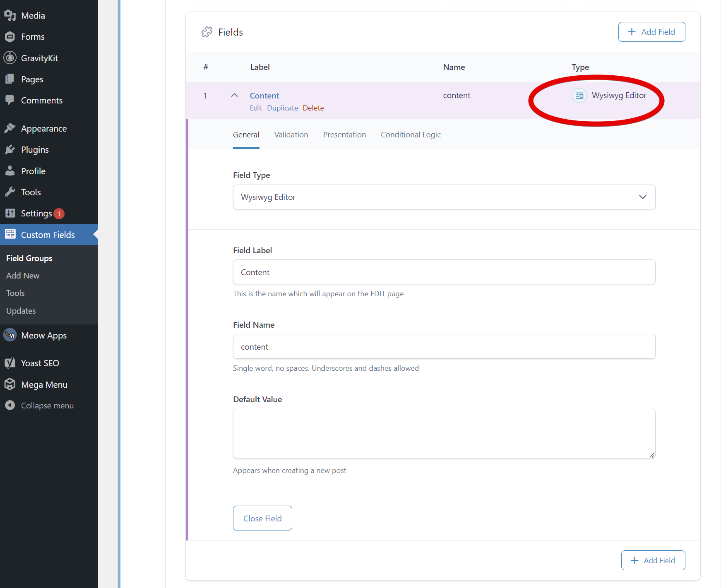Click inside the Default Value text area
721x588 pixels.
(x=444, y=434)
